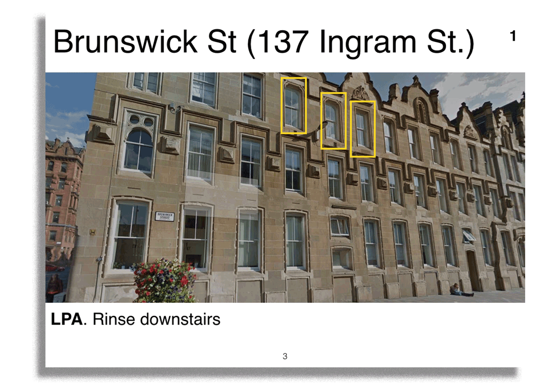Select the rightmost yellow highlight rectangle
552x392 pixels.
coord(363,129)
